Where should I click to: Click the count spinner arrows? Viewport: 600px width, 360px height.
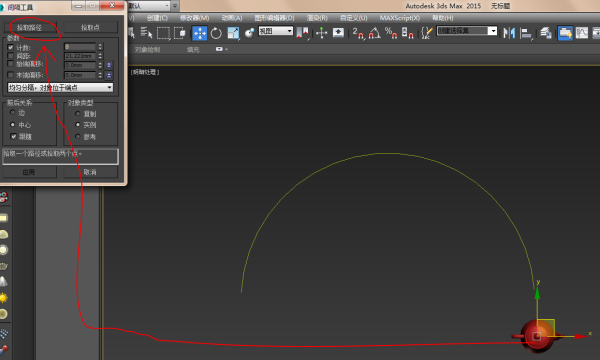point(100,47)
